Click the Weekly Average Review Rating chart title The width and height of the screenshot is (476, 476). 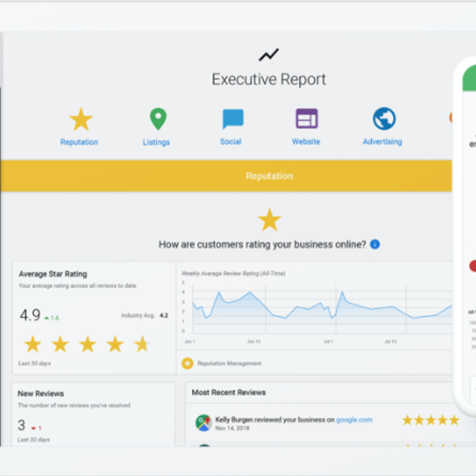click(x=233, y=274)
